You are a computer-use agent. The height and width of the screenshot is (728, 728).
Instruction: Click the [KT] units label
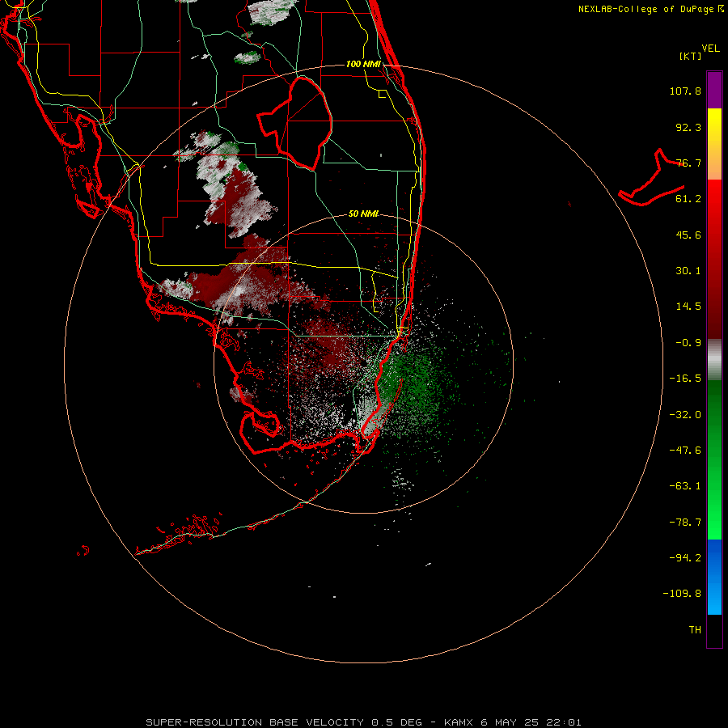point(691,56)
